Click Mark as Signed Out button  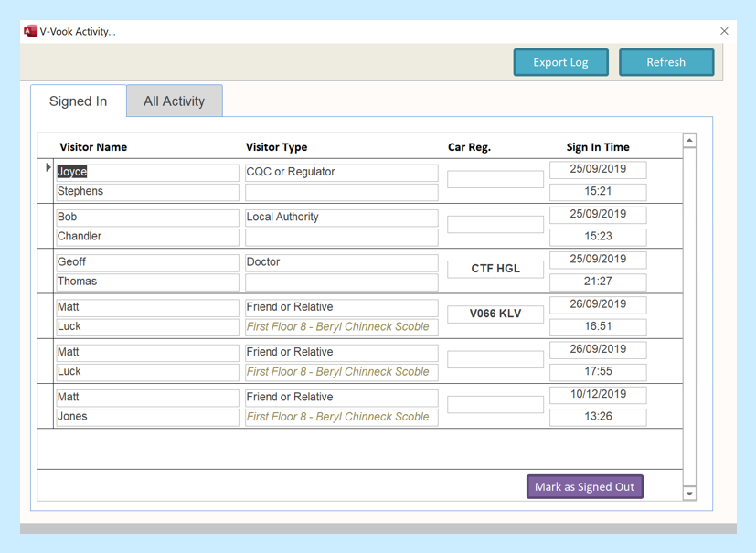tap(585, 487)
